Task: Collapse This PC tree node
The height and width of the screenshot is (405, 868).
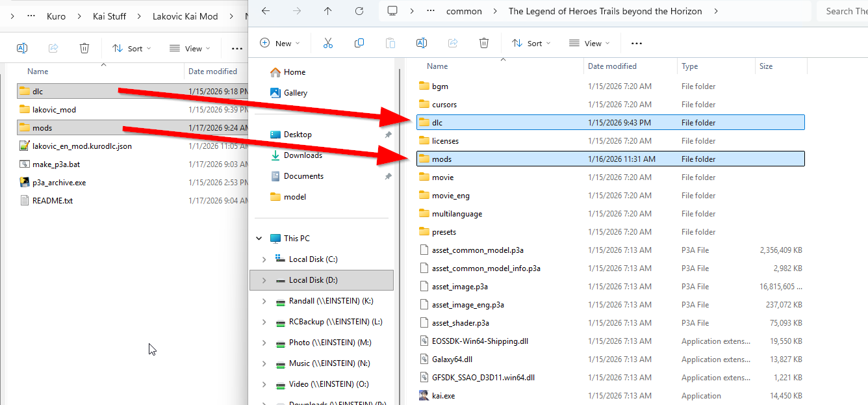Action: pyautogui.click(x=259, y=239)
